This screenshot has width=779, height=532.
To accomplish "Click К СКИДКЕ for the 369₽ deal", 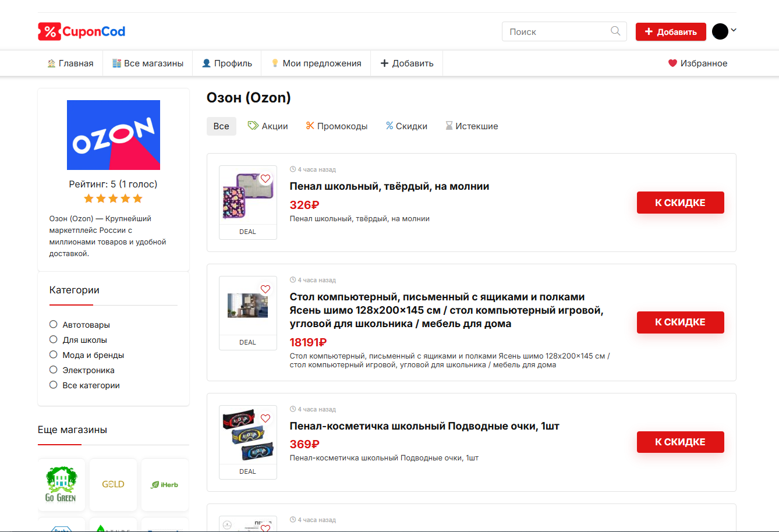I will [680, 442].
